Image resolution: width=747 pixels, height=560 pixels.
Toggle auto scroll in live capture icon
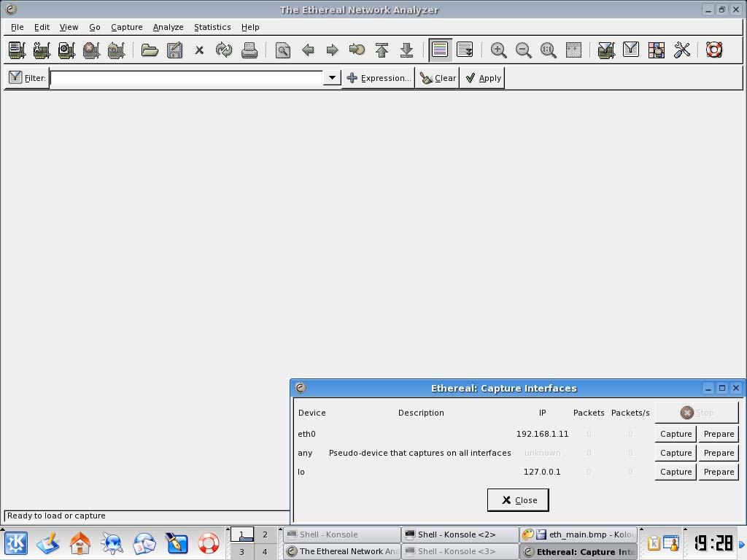(x=465, y=50)
